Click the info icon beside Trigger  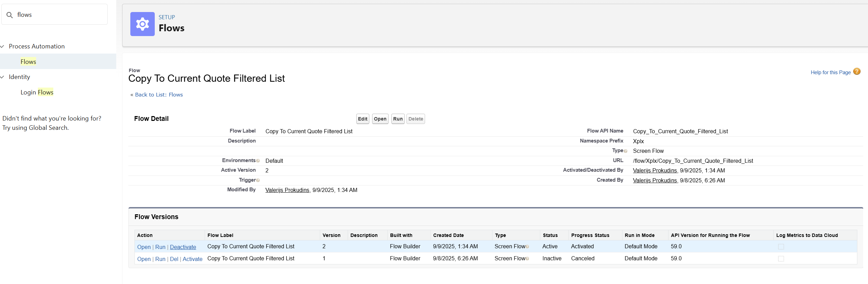(258, 180)
